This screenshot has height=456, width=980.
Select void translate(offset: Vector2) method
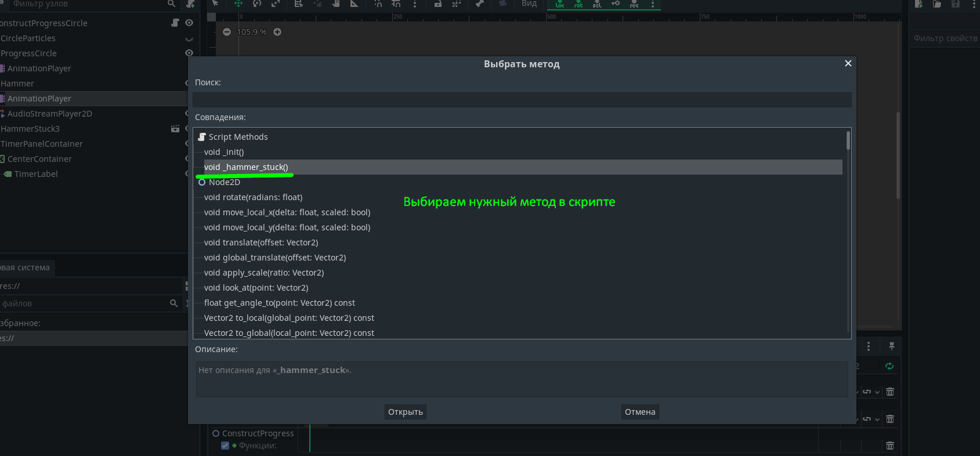[x=261, y=243]
